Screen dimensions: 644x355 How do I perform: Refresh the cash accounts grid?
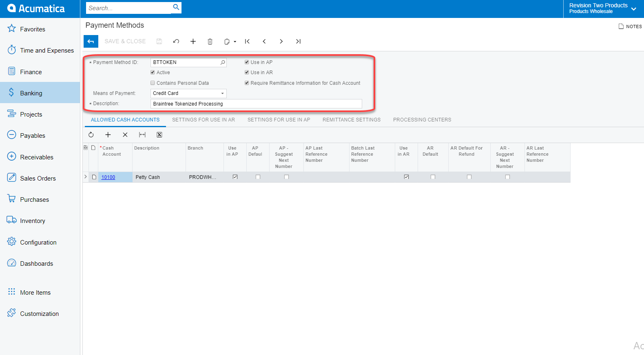tap(91, 135)
